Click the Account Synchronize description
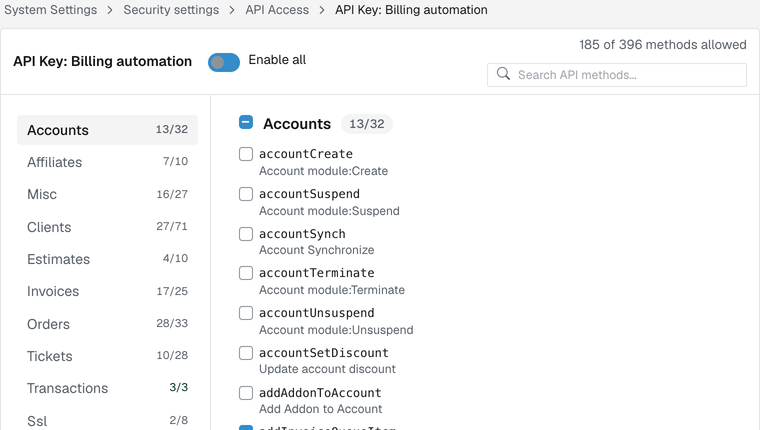Viewport: 760px width, 430px height. click(317, 250)
